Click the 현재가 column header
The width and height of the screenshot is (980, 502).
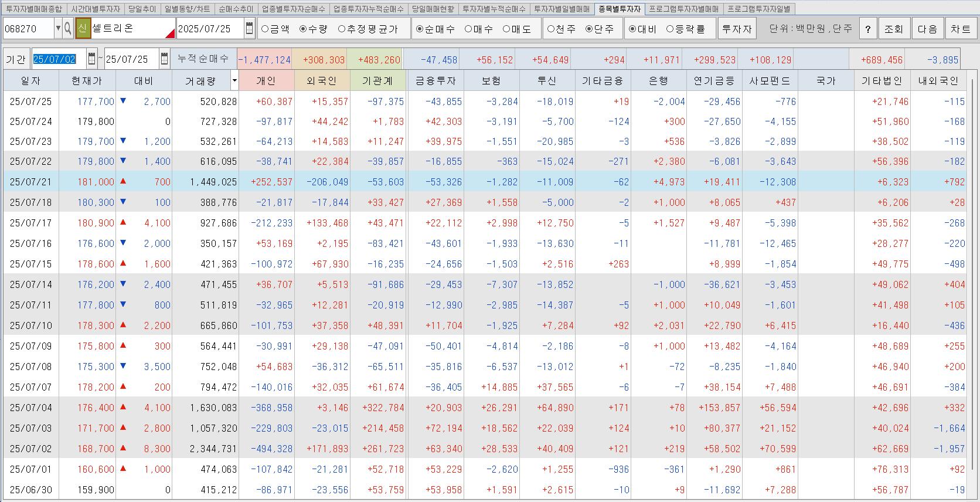(87, 80)
